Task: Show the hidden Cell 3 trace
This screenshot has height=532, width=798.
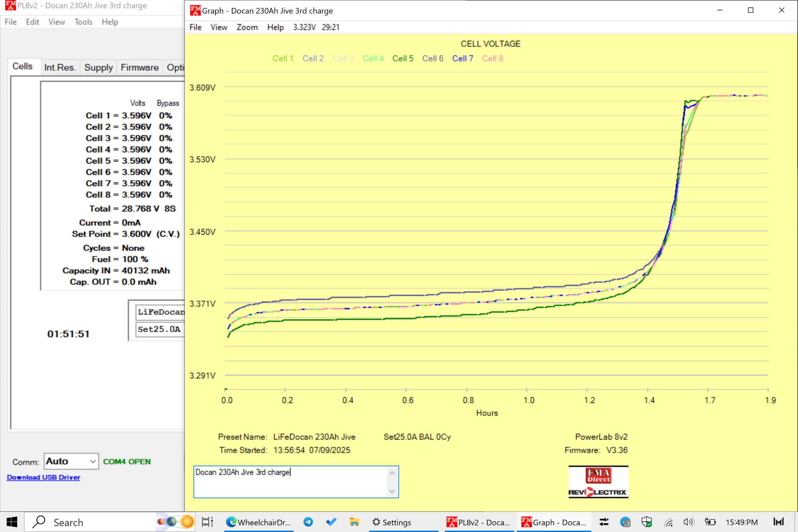Action: [x=343, y=58]
